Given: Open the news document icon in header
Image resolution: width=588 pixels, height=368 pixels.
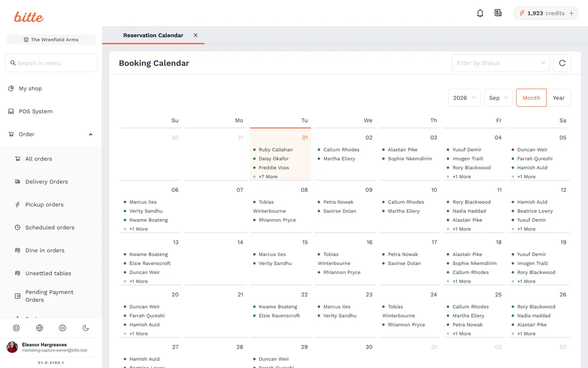Looking at the screenshot, I should (498, 13).
